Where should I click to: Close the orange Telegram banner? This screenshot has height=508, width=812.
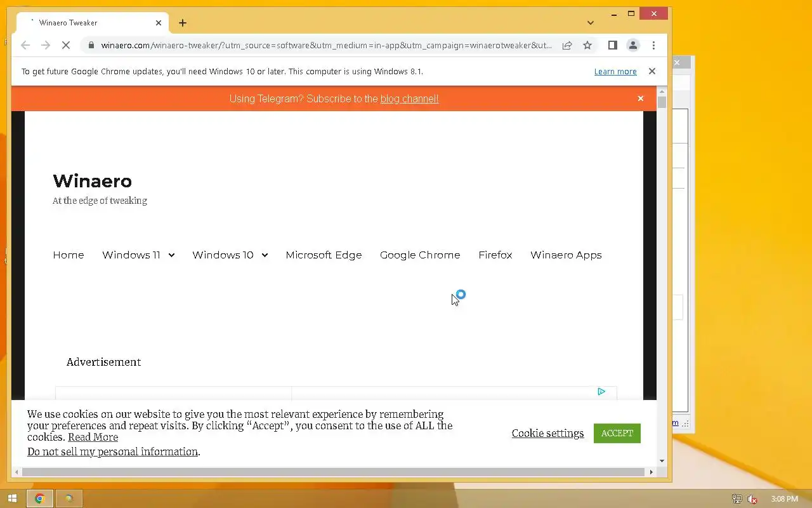coord(641,98)
